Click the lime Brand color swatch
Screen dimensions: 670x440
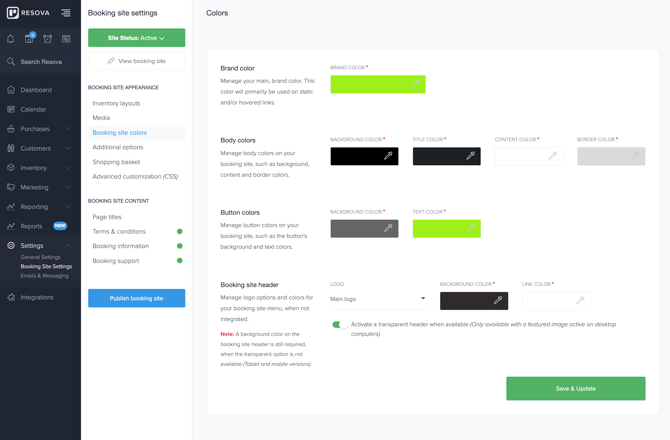pos(378,84)
